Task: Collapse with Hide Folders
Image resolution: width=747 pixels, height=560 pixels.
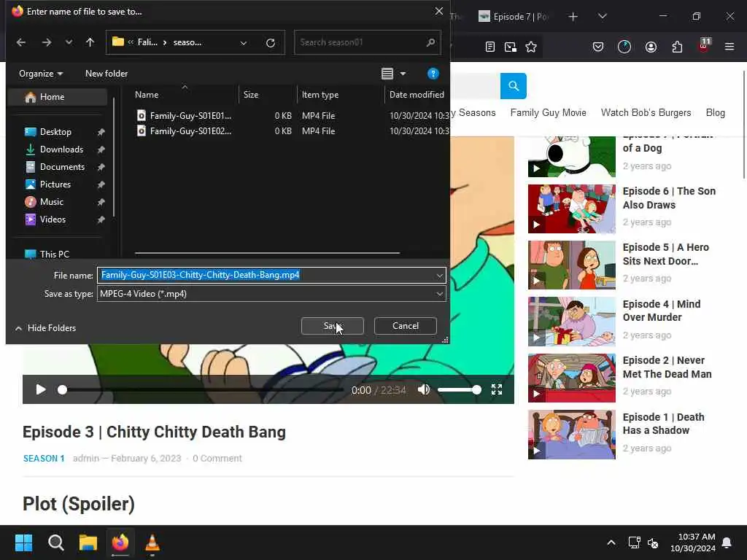Action: coord(46,328)
